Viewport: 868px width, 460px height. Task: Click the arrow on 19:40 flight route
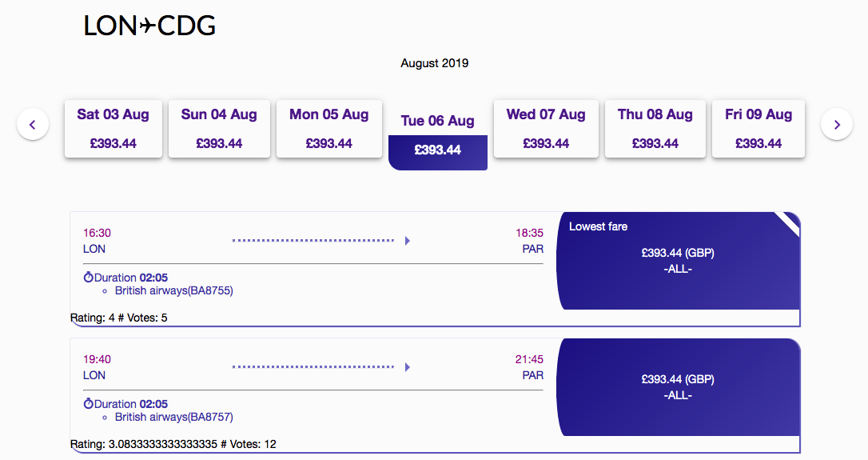408,367
